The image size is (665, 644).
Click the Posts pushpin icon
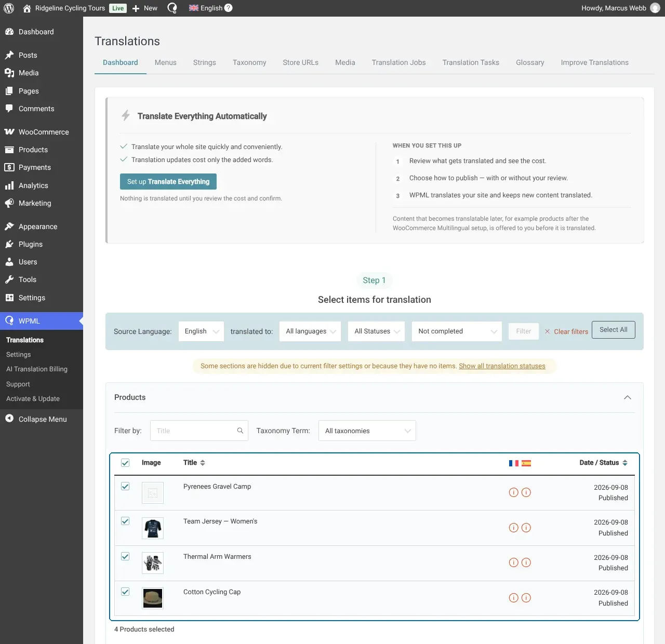tap(9, 55)
